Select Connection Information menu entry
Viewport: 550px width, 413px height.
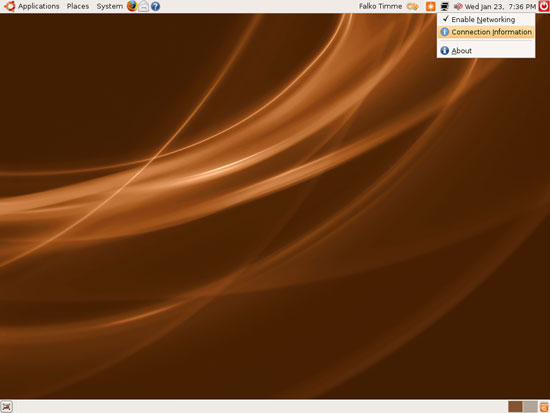(486, 32)
